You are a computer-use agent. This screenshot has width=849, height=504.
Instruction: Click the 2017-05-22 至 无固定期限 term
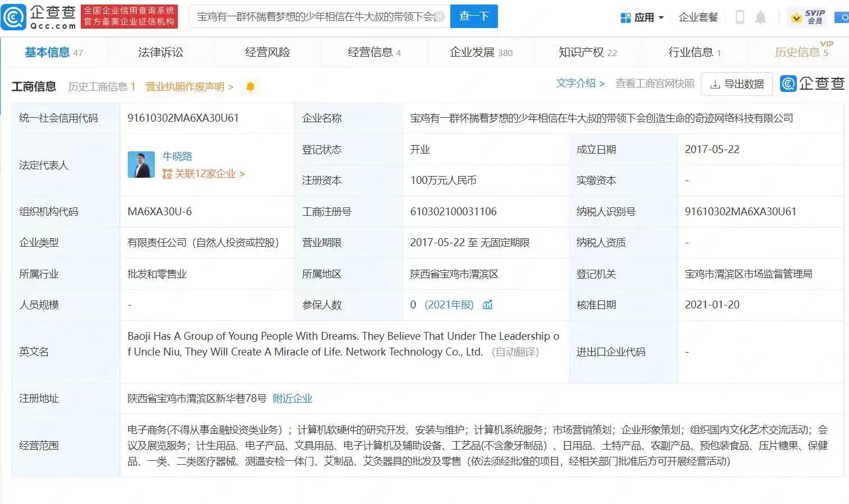(470, 243)
